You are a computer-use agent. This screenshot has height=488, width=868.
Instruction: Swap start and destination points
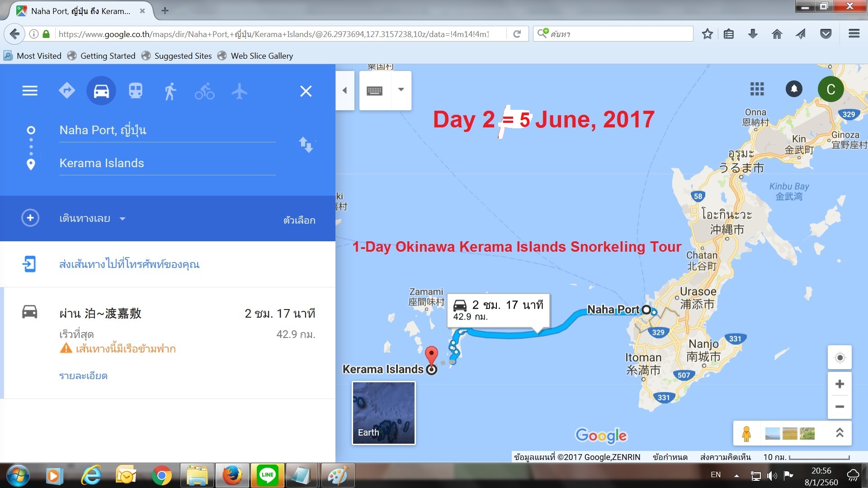pyautogui.click(x=306, y=145)
